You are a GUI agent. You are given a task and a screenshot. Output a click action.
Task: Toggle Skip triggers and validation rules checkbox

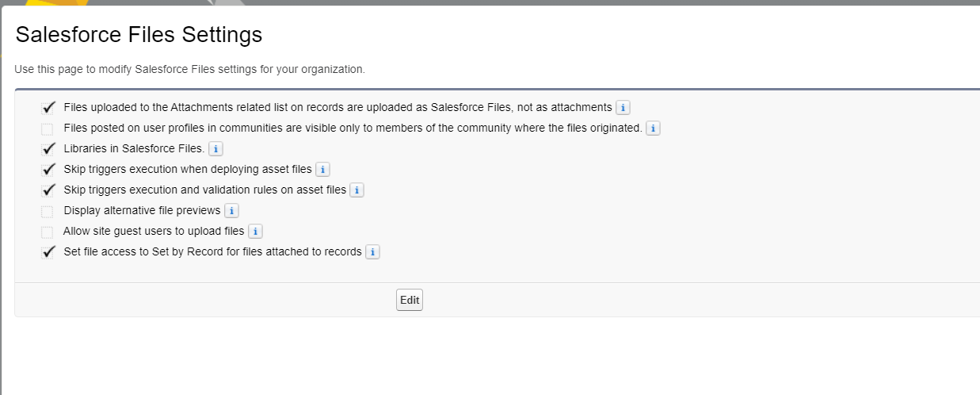48,190
